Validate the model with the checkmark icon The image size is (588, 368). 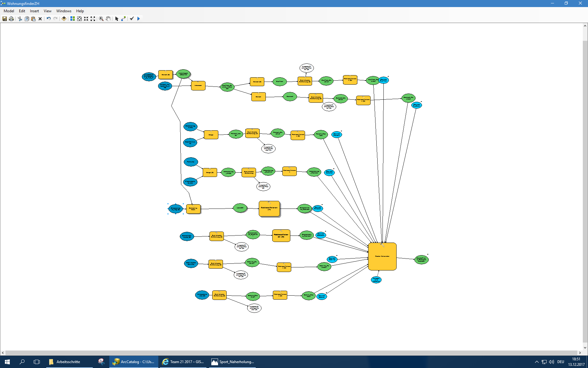132,19
